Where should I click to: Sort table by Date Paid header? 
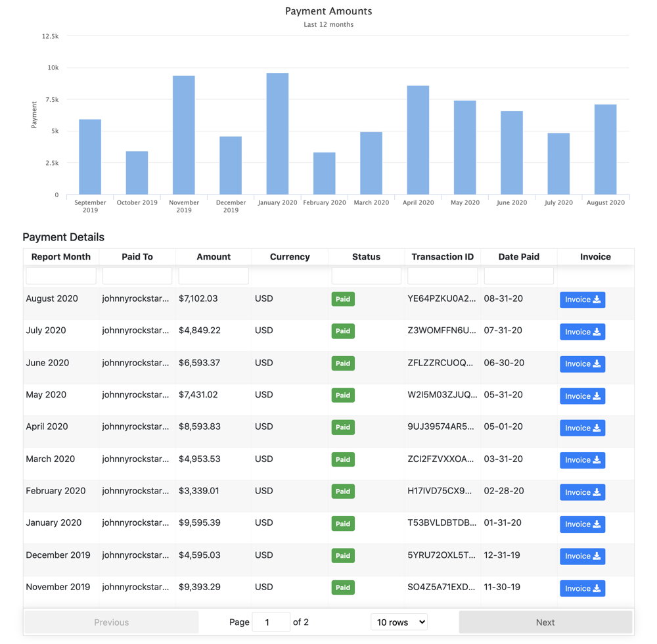click(518, 257)
